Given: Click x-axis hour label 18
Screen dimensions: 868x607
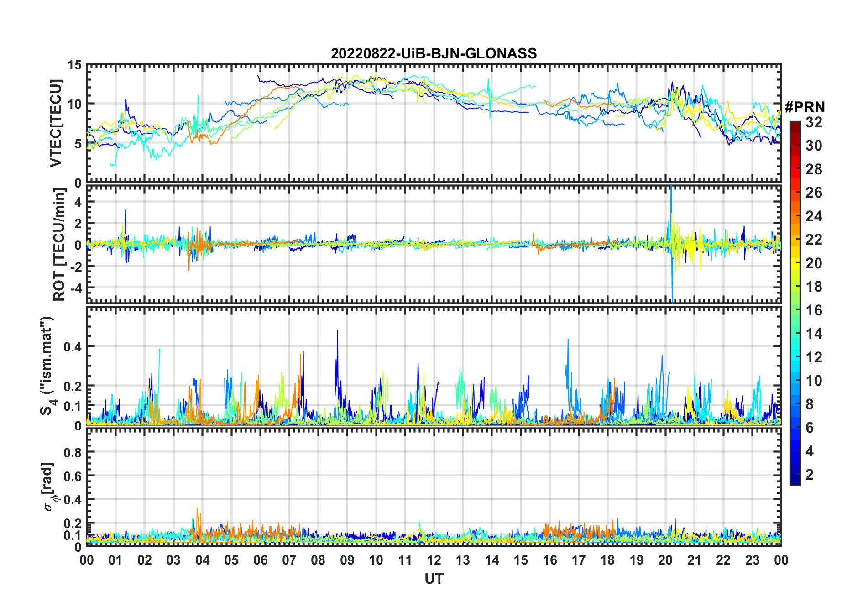Looking at the screenshot, I should click(x=607, y=560).
